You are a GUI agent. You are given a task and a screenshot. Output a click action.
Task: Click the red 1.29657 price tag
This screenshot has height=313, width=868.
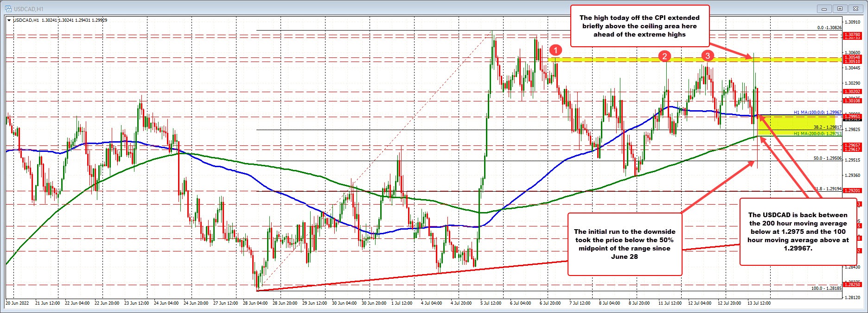852,145
